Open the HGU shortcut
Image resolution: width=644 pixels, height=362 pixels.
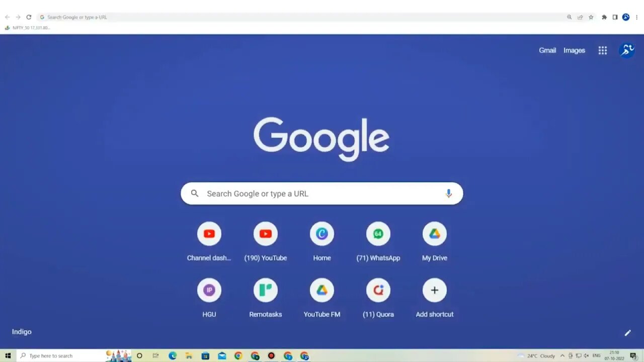click(x=209, y=299)
